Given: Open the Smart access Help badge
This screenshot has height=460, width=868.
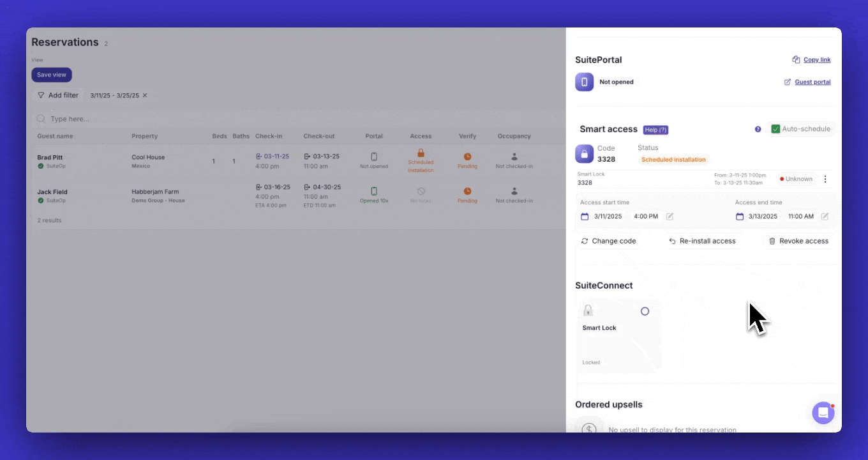Looking at the screenshot, I should point(655,130).
